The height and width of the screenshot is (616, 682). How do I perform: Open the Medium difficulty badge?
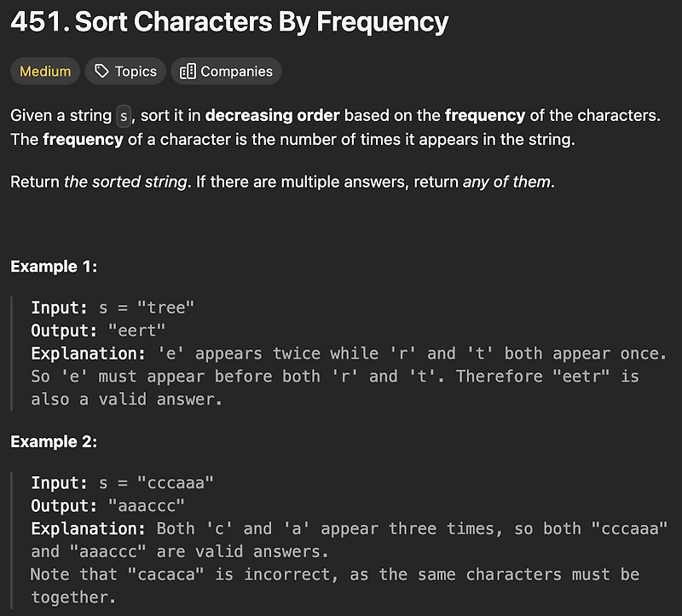click(x=44, y=71)
